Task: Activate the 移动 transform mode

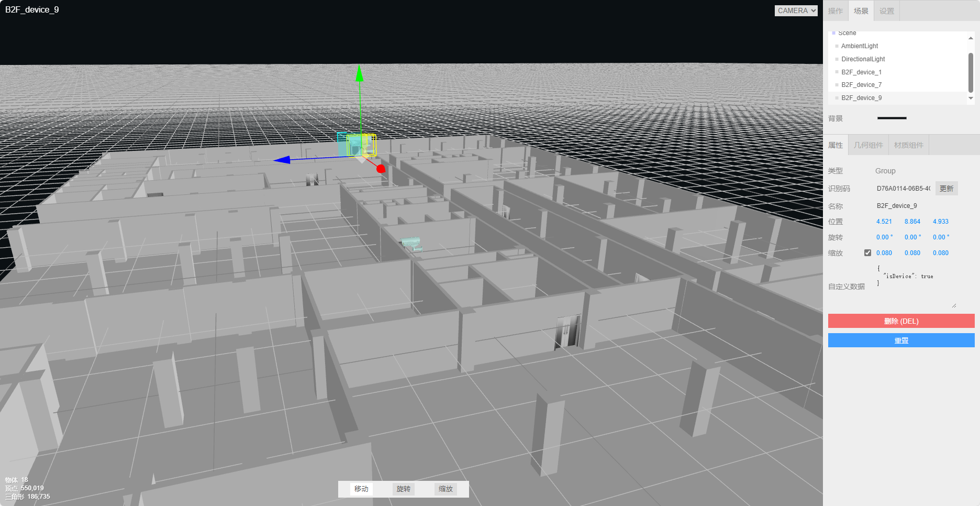Action: point(361,489)
